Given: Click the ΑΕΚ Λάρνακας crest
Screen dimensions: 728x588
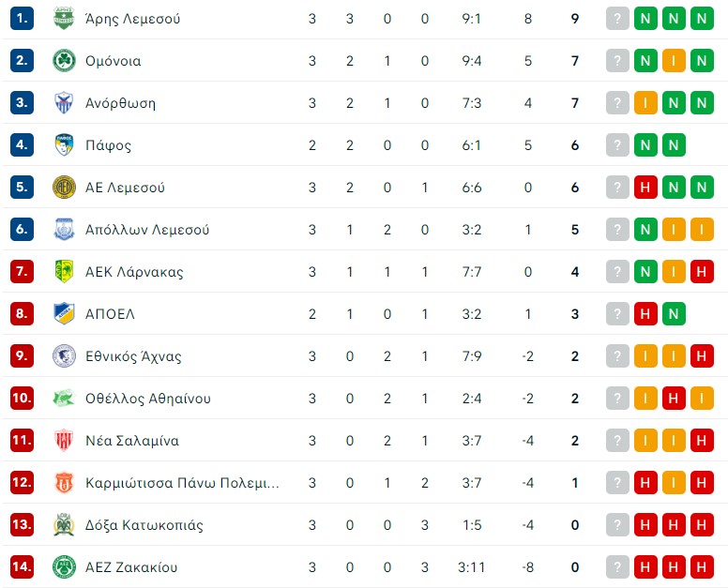Looking at the screenshot, I should (63, 272).
